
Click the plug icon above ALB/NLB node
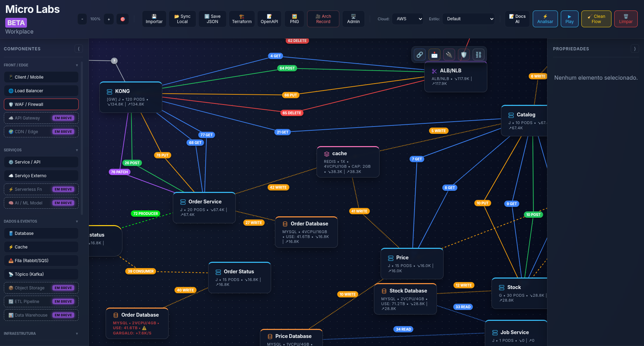coord(449,55)
